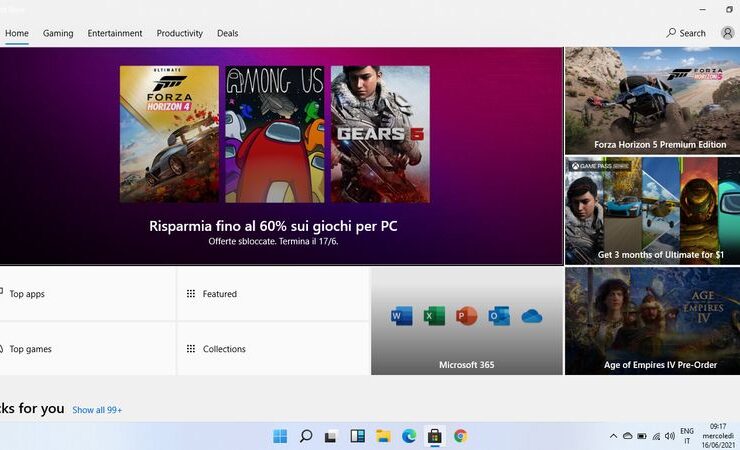Viewport: 740px width, 450px height.
Task: Open the Windows Start menu
Action: coord(280,436)
